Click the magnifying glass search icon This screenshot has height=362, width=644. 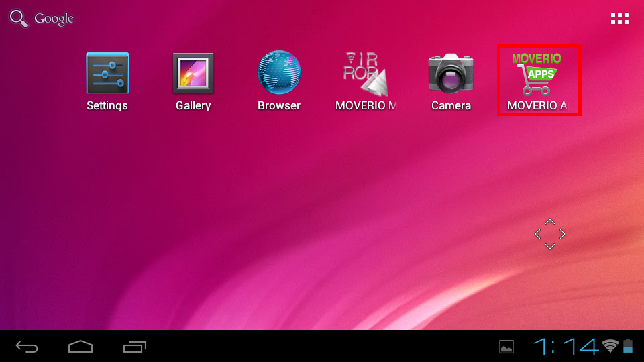[19, 19]
